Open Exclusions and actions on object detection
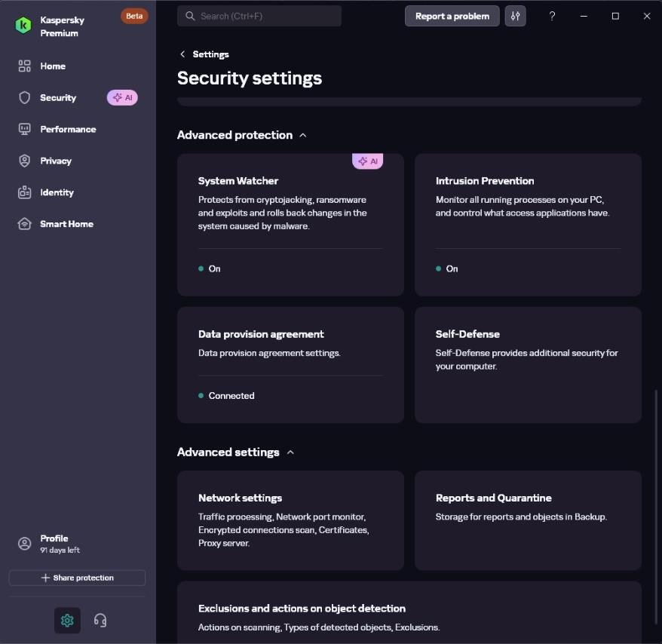The width and height of the screenshot is (662, 644). click(x=409, y=613)
